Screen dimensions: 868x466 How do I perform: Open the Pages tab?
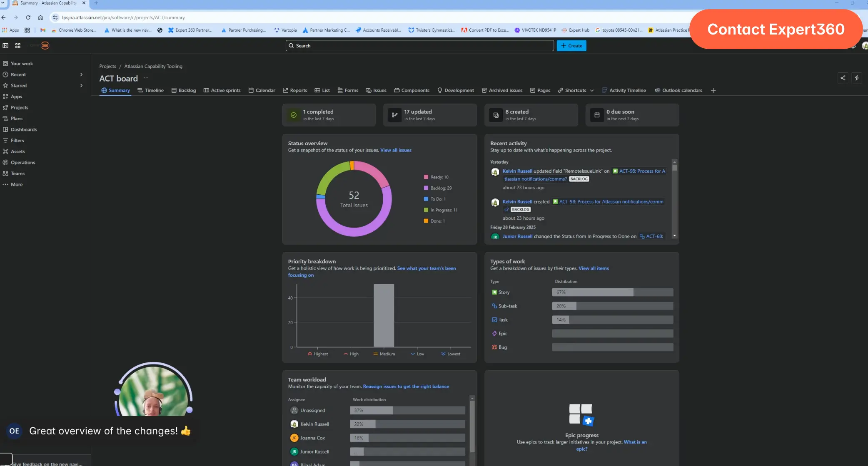pyautogui.click(x=540, y=90)
